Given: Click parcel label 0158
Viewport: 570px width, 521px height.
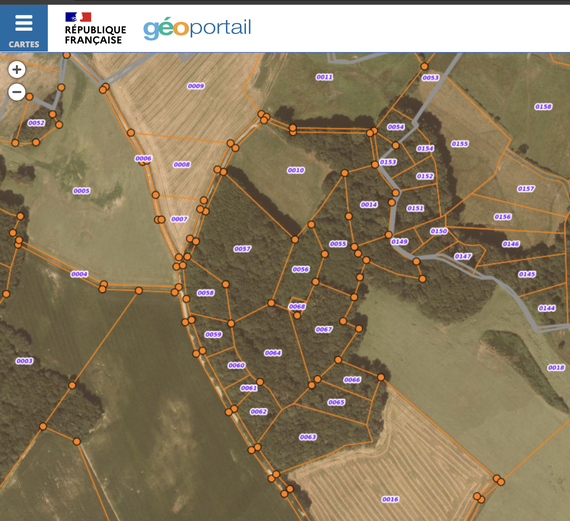Looking at the screenshot, I should point(543,107).
